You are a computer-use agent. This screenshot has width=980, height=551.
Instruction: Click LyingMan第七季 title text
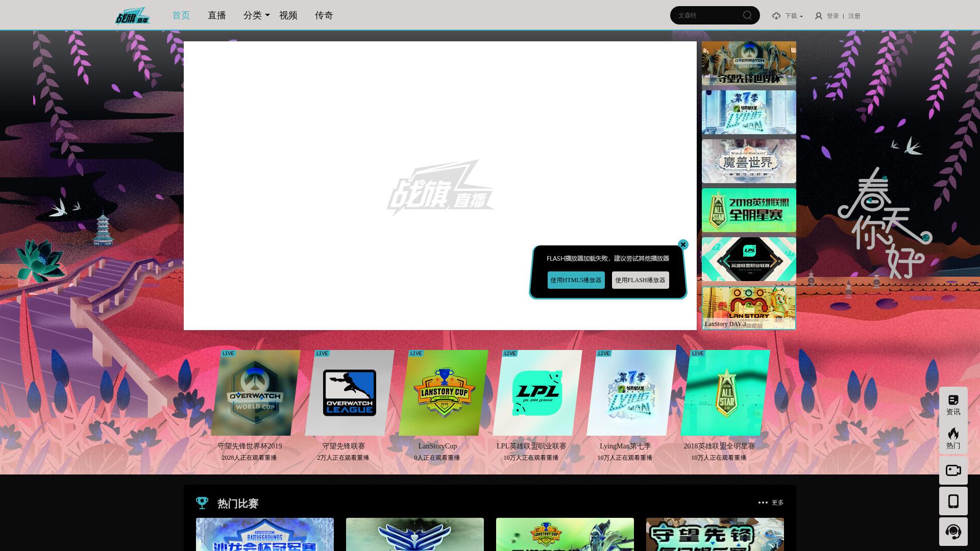625,446
